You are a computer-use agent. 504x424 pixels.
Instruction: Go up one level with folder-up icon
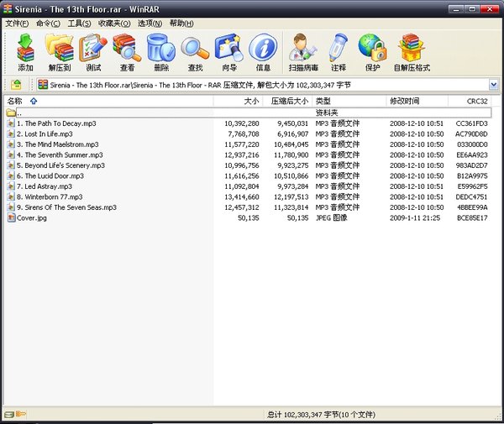coord(16,85)
